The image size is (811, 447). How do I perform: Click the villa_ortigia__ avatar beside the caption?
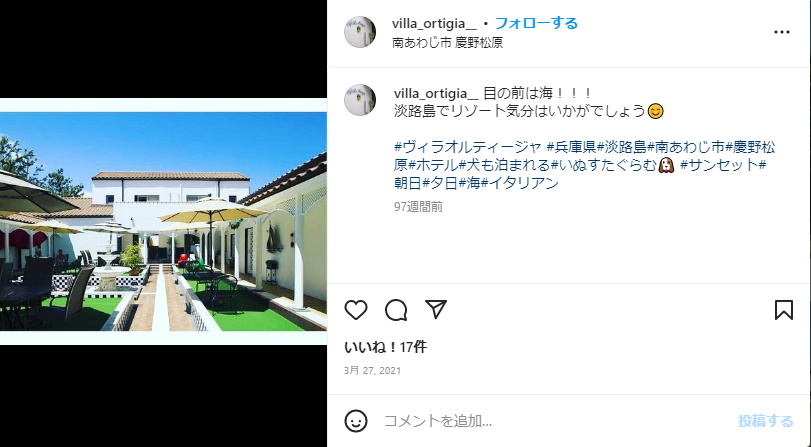(x=360, y=100)
